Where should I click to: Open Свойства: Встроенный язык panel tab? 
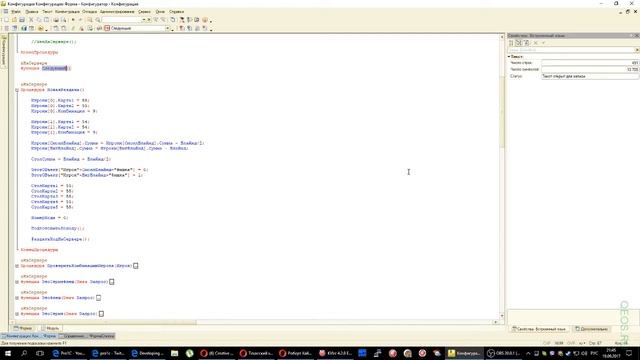[x=539, y=329]
